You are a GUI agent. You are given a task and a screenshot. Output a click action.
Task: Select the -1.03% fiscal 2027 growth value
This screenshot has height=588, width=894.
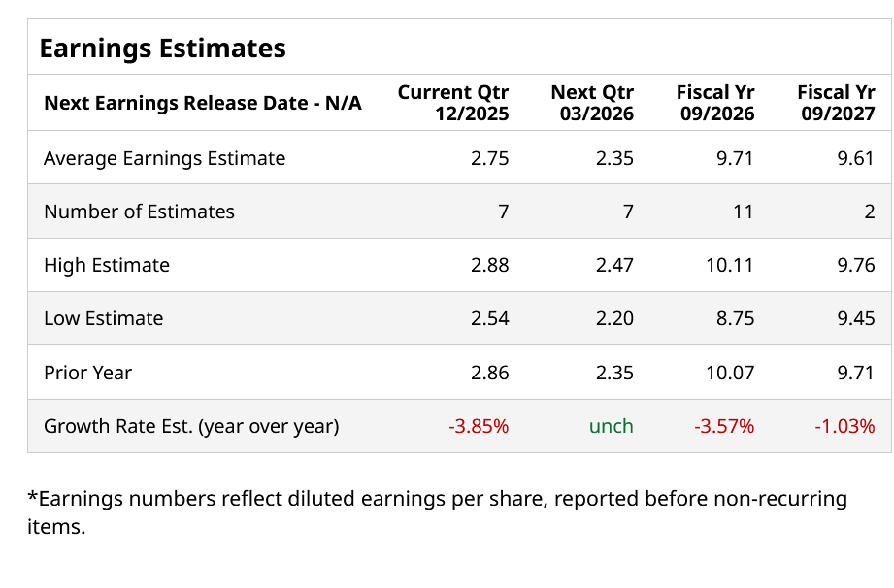coord(845,426)
